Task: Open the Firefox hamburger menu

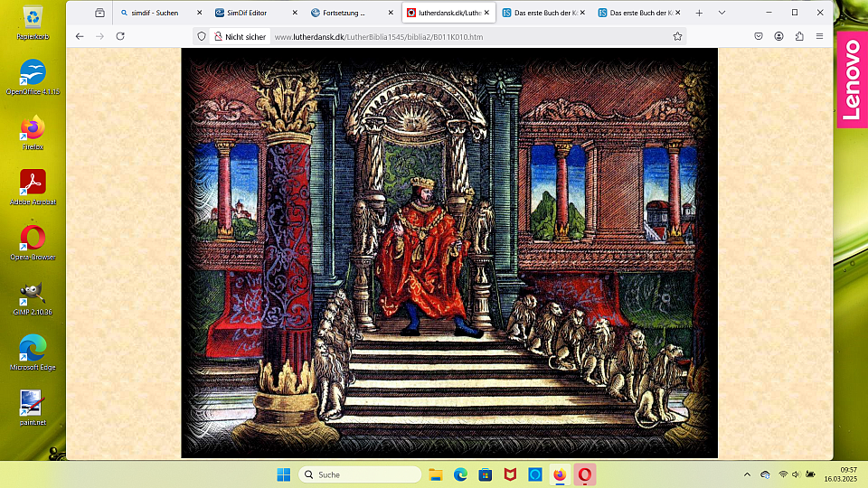Action: tap(819, 36)
